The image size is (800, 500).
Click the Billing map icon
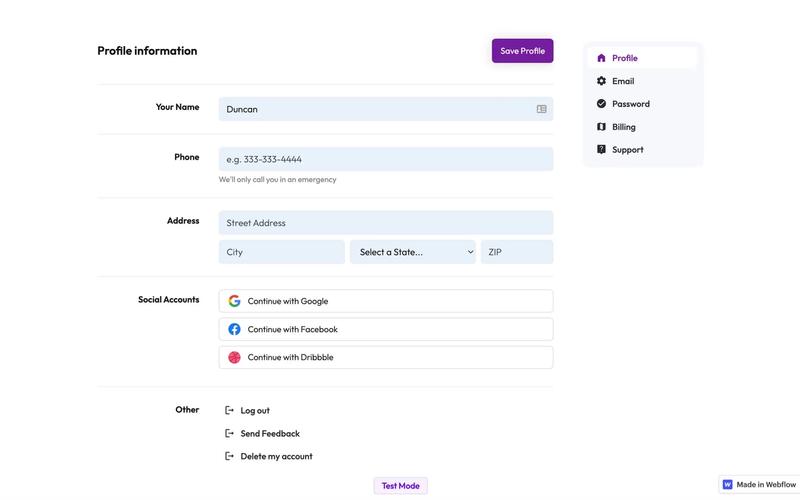coord(601,127)
